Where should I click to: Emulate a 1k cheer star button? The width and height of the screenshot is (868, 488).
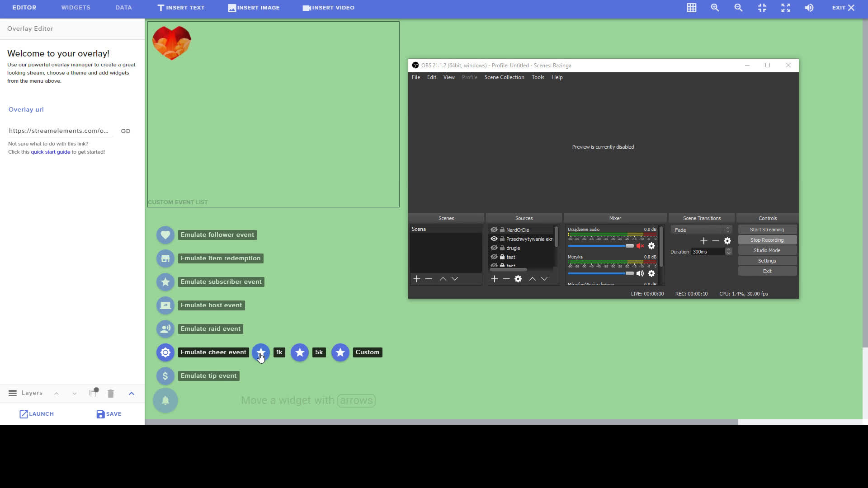pos(261,352)
